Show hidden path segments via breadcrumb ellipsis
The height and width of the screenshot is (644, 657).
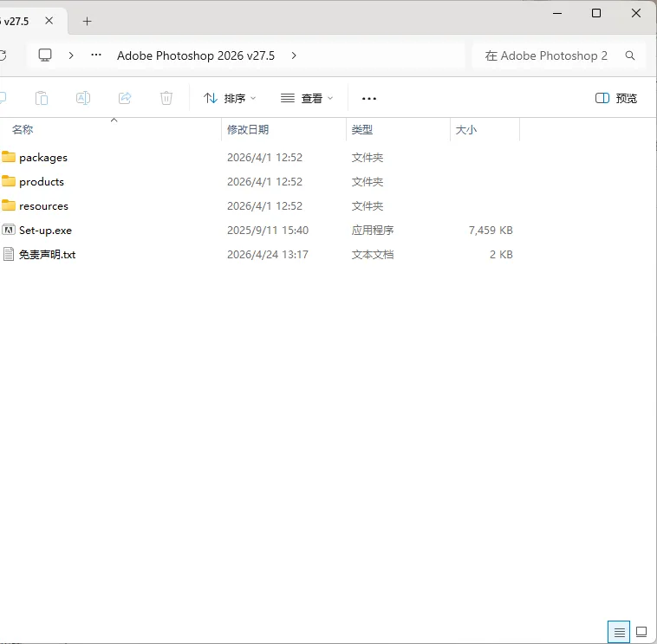tap(96, 55)
